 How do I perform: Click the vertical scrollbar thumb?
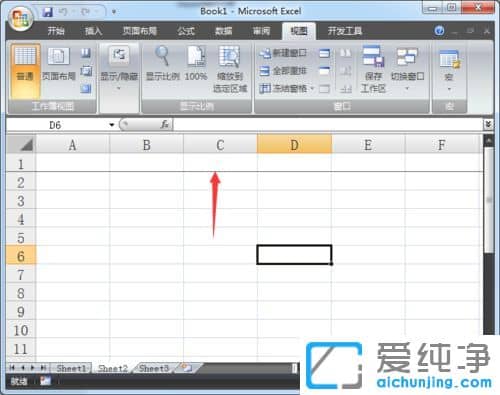coord(489,200)
